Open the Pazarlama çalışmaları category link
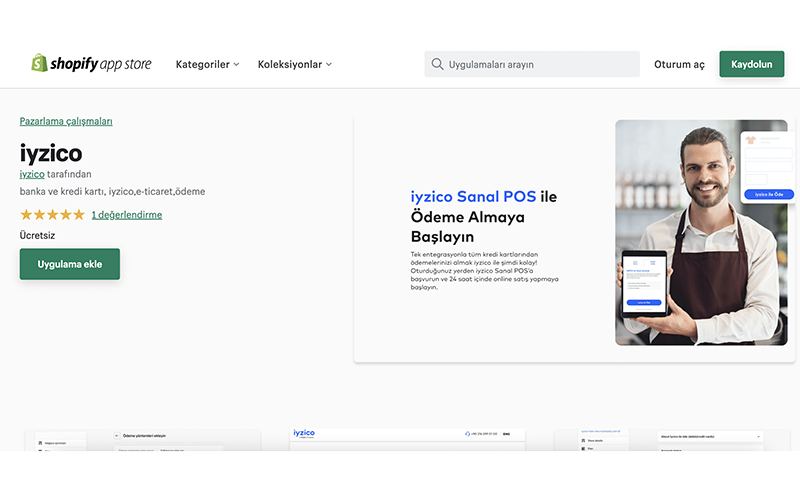The image size is (800, 480). pos(66,121)
